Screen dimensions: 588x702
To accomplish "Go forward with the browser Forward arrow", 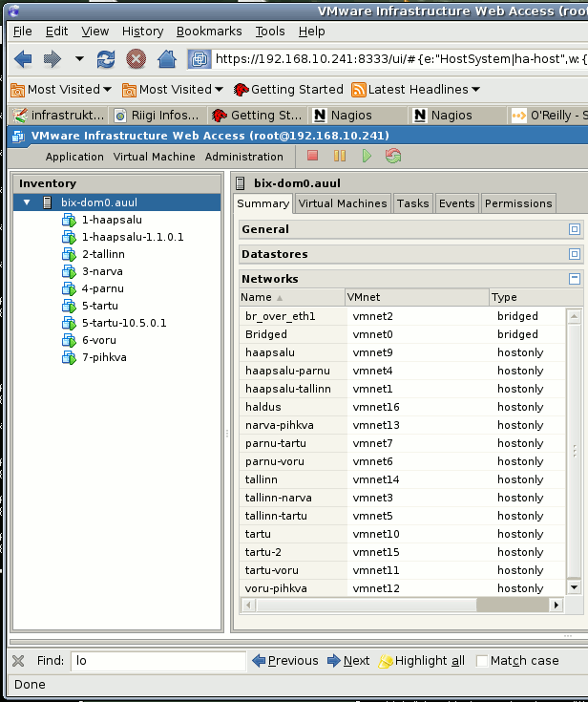I will (52, 58).
